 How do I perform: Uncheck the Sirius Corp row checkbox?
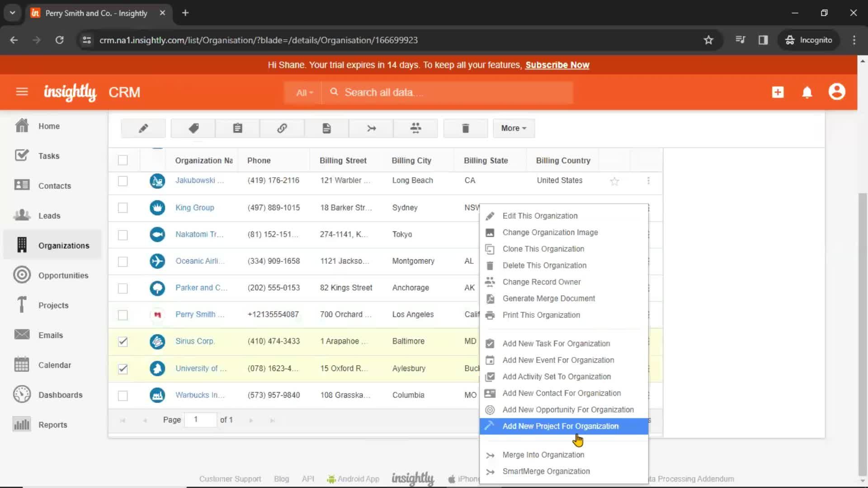click(123, 342)
